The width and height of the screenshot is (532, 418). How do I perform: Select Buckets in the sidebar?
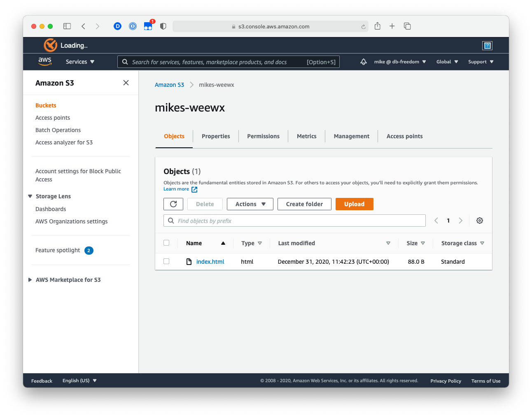(x=46, y=105)
